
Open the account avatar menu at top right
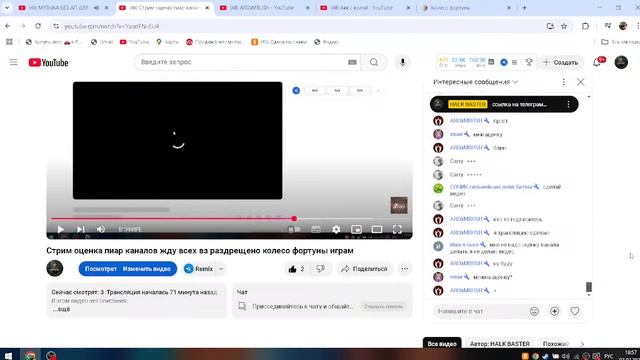(621, 62)
